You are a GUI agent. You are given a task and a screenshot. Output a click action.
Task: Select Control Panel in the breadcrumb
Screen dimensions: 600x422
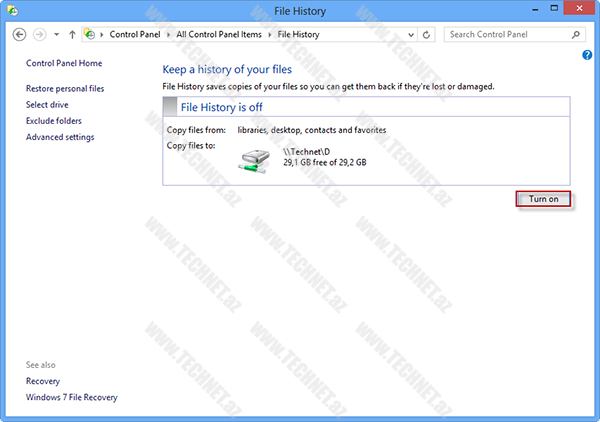click(135, 34)
